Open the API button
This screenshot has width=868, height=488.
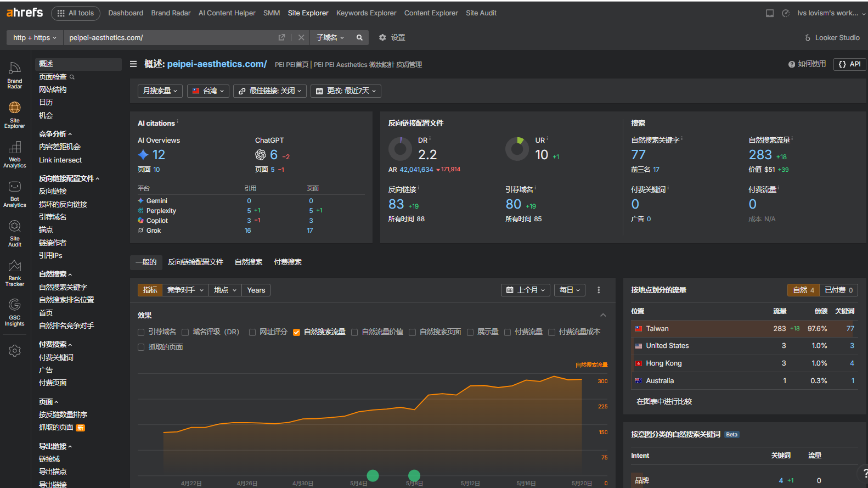[850, 64]
